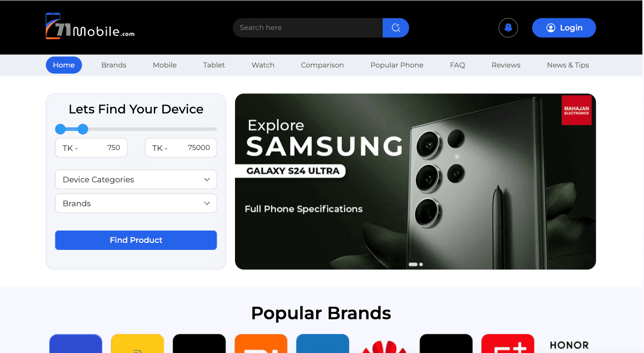Click the Mahajan Electronics red logo

coord(576,111)
